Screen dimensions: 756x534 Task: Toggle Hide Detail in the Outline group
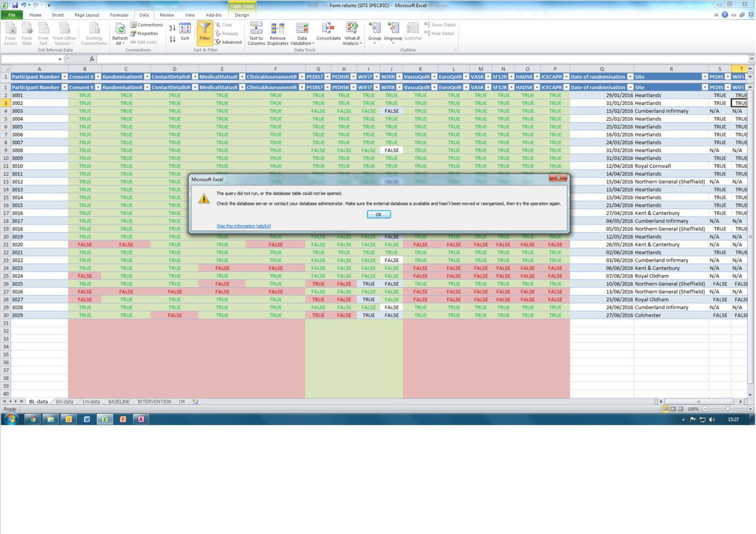pyautogui.click(x=440, y=33)
